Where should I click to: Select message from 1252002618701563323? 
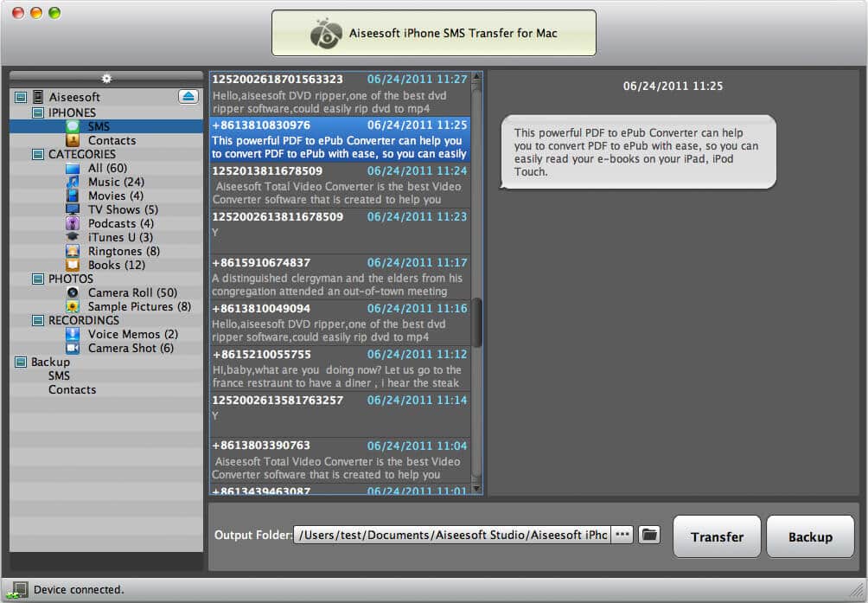coord(340,93)
